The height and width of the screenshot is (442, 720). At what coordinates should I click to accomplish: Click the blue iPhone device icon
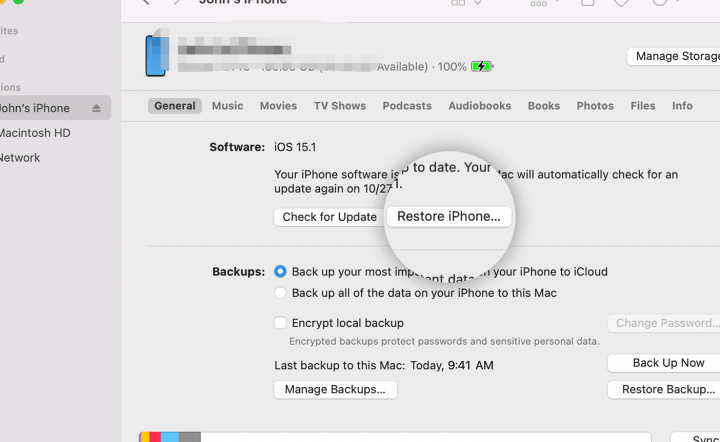pyautogui.click(x=157, y=54)
